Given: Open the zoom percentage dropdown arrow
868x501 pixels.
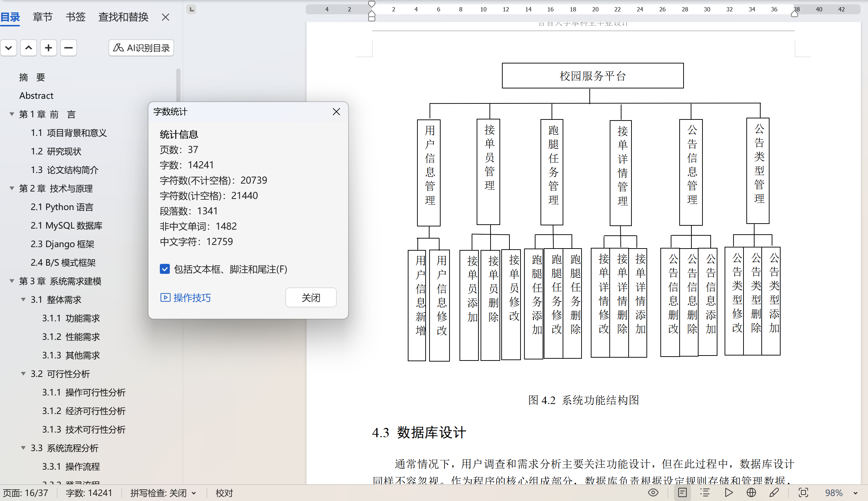Looking at the screenshot, I should click(855, 493).
